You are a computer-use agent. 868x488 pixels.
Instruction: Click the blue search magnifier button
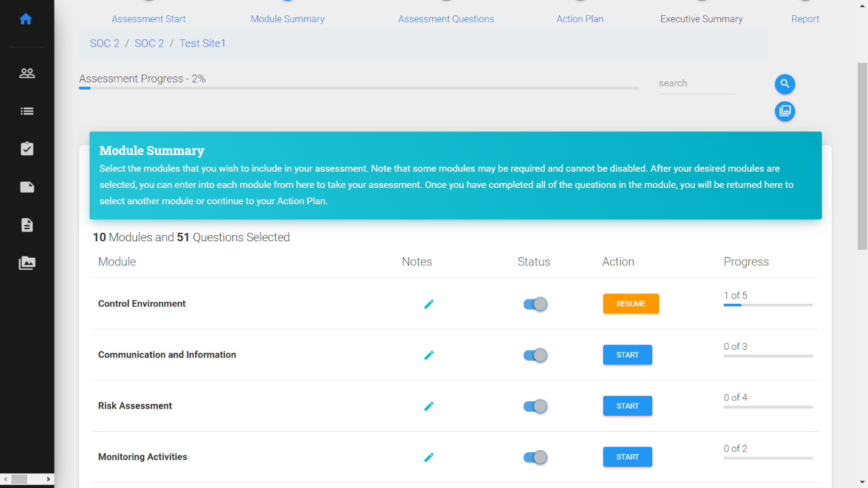(x=785, y=84)
